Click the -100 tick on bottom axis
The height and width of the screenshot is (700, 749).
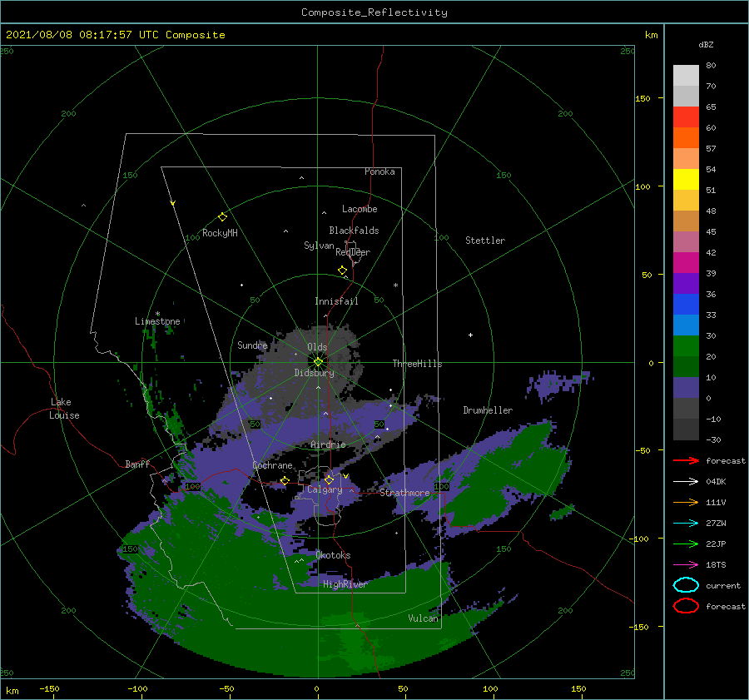pos(137,688)
